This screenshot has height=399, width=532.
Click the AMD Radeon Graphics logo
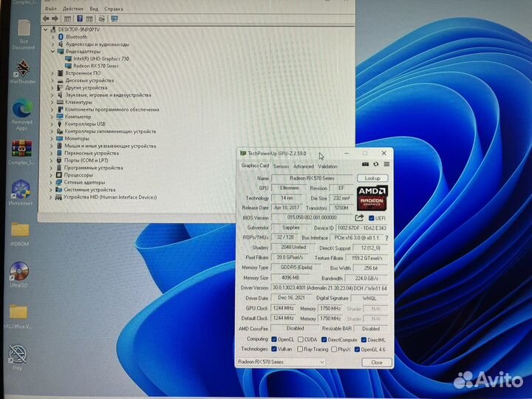372,198
